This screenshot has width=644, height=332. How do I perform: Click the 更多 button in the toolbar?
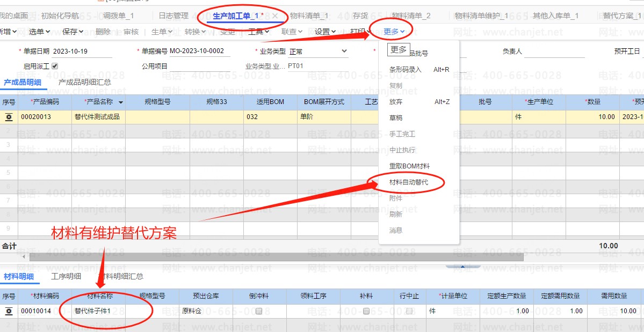click(x=394, y=32)
